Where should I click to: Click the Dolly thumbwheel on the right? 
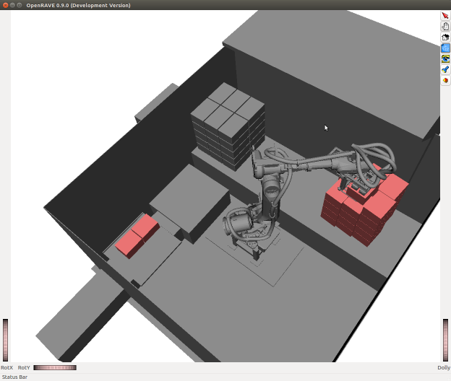pyautogui.click(x=445, y=340)
